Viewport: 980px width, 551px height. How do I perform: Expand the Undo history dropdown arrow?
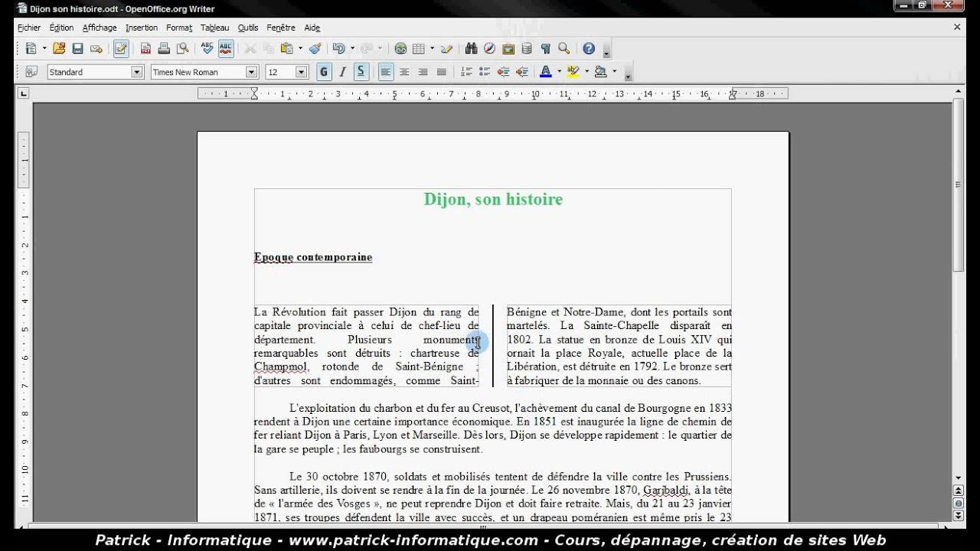coord(352,48)
